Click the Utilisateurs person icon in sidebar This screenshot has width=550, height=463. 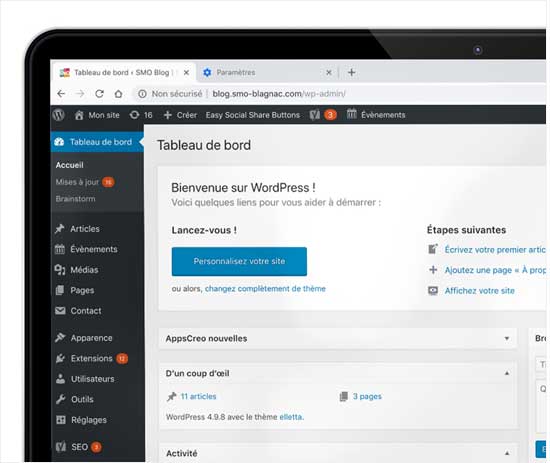point(61,379)
